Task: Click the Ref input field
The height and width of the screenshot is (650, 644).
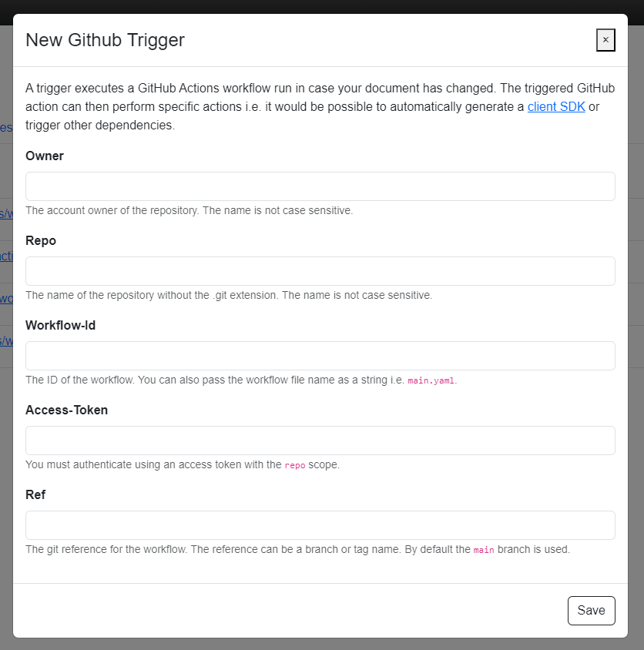Action: [320, 525]
